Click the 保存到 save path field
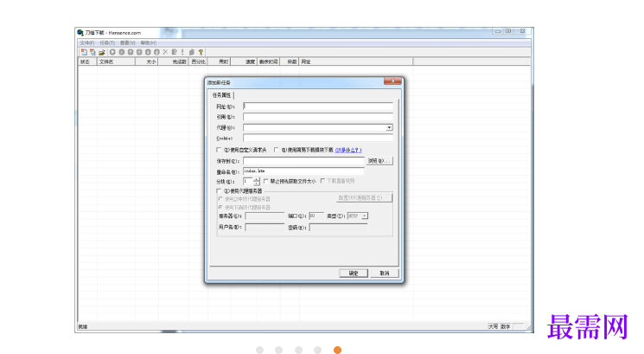 pos(303,161)
